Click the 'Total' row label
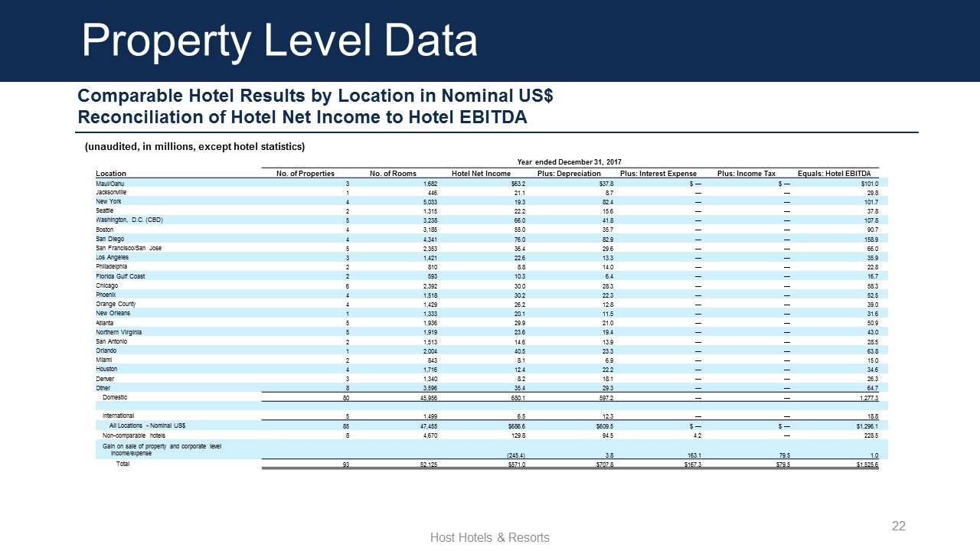The width and height of the screenshot is (980, 551). pyautogui.click(x=123, y=464)
